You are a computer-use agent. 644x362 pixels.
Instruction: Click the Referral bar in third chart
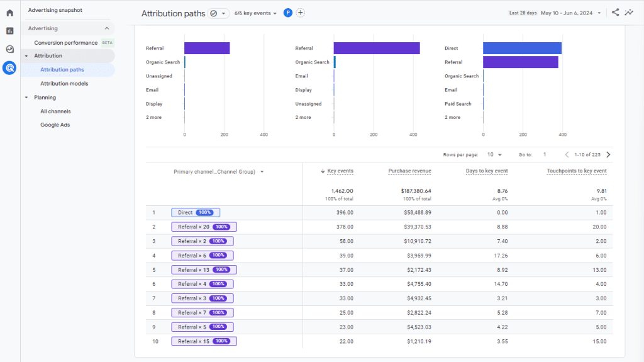(x=520, y=62)
